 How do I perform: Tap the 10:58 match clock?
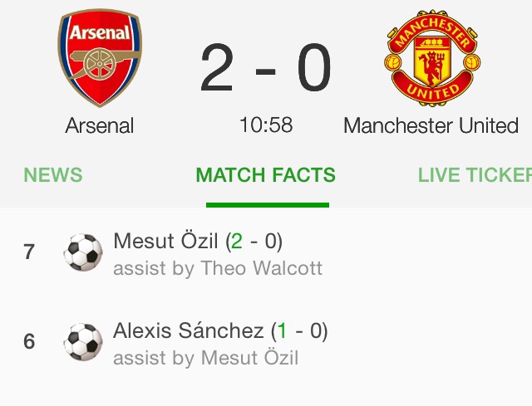266,125
